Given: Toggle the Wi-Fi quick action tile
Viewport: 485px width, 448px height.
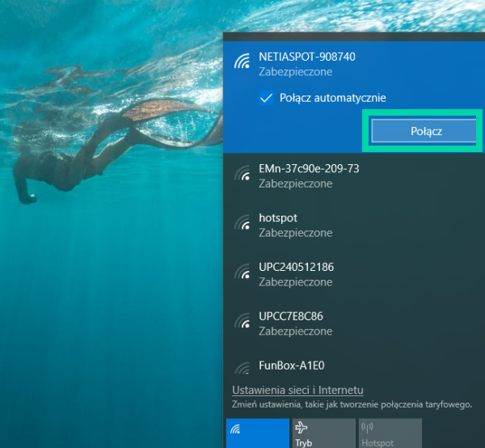Looking at the screenshot, I should click(257, 433).
